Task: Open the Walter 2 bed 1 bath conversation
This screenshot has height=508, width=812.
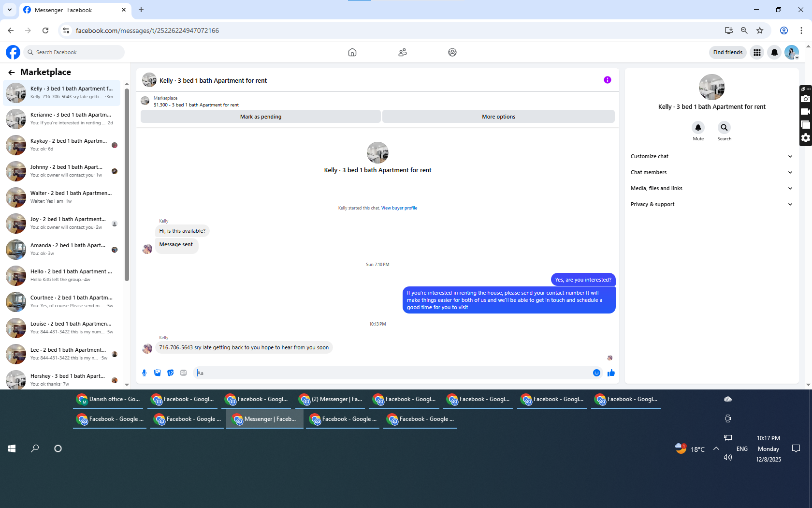Action: (x=62, y=197)
